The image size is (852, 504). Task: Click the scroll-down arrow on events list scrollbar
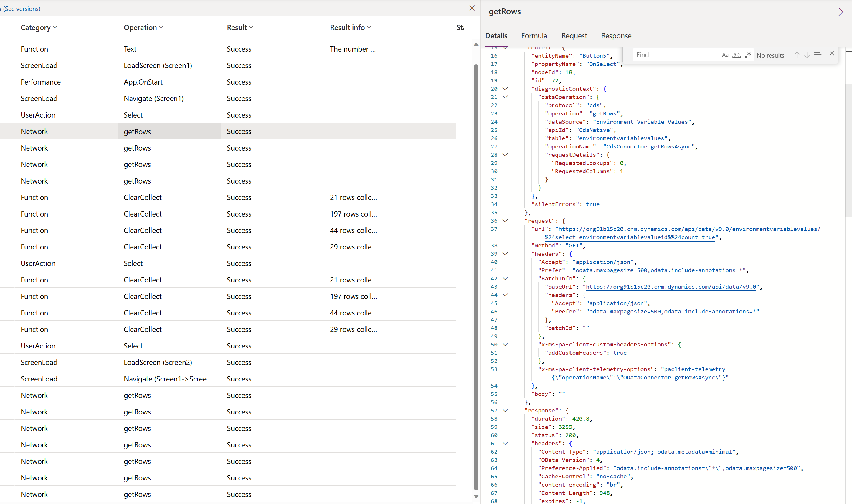[x=476, y=496]
